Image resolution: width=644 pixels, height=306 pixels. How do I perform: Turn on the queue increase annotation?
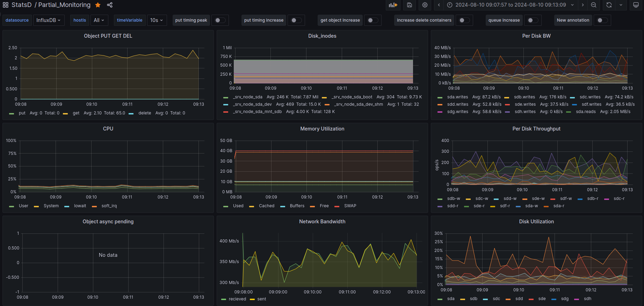pyautogui.click(x=533, y=20)
